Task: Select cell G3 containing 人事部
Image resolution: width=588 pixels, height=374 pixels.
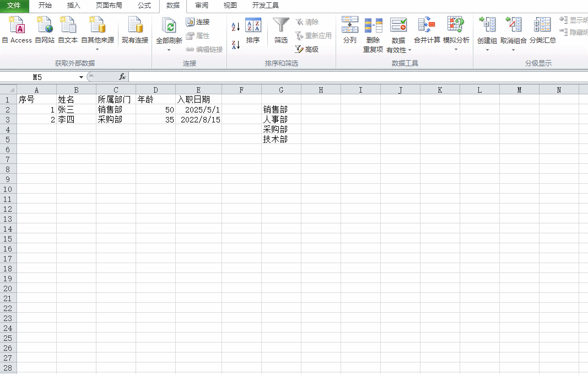Action: [x=281, y=119]
